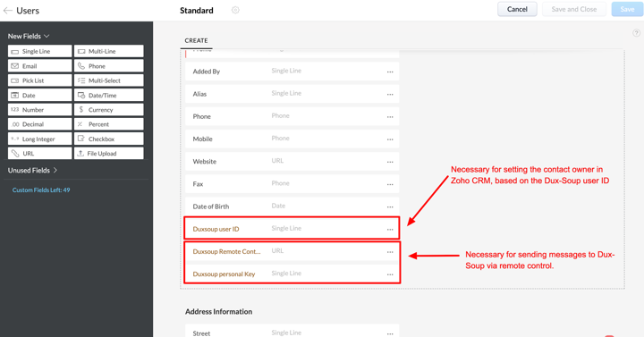Viewport: 644px width, 337px height.
Task: Pick the Pick List new field
Action: (40, 80)
